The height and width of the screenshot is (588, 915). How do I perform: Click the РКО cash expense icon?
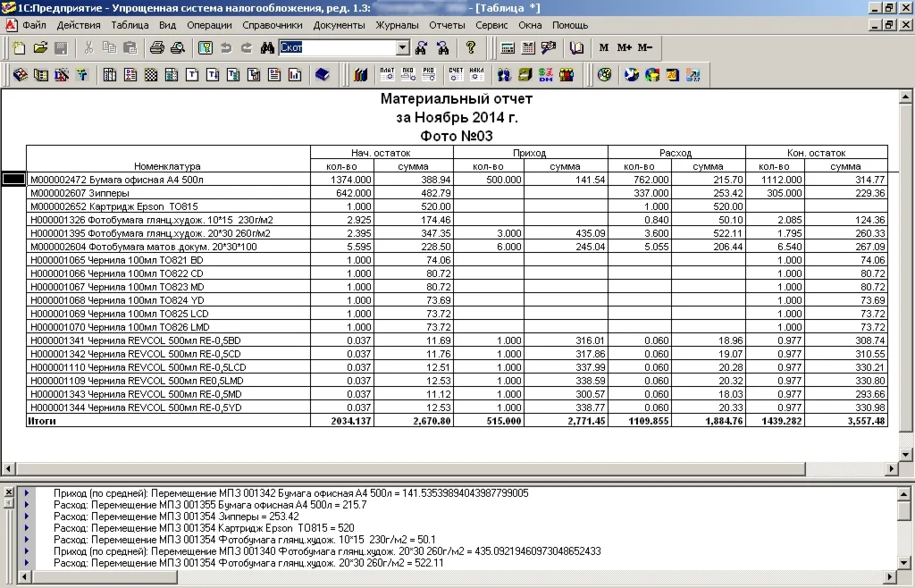(x=428, y=74)
